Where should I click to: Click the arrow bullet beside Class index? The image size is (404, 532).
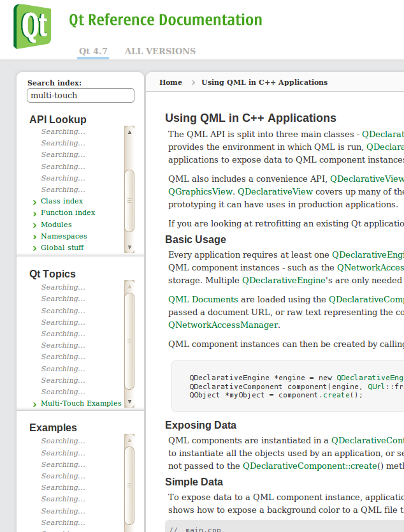tap(34, 202)
